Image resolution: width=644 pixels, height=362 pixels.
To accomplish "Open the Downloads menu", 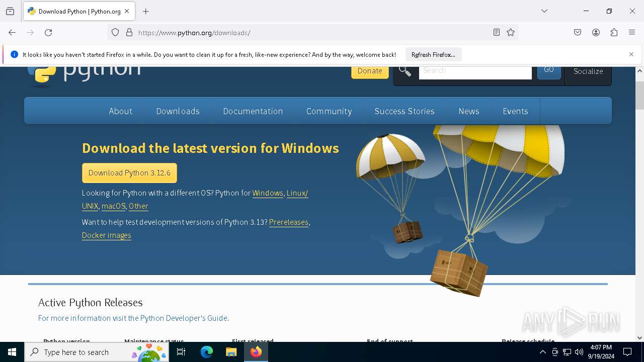I will coord(178,111).
